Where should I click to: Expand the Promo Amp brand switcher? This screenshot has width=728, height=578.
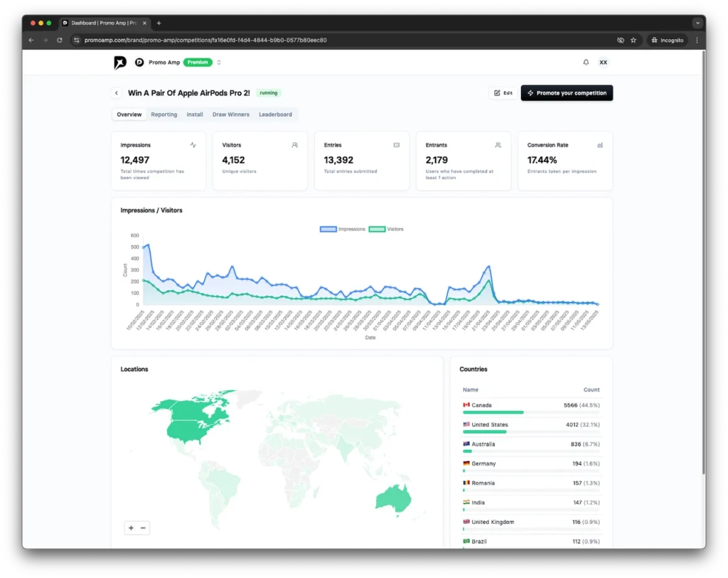pyautogui.click(x=219, y=63)
